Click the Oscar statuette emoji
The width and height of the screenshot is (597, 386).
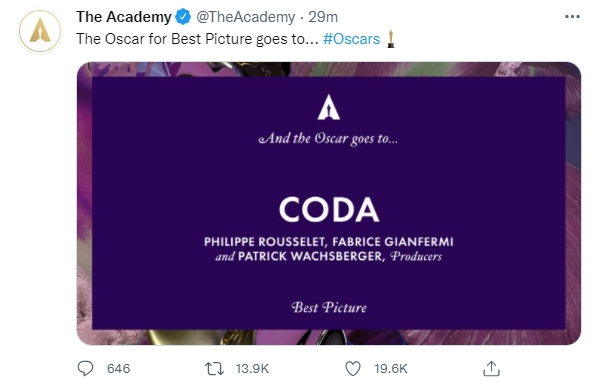pos(390,39)
